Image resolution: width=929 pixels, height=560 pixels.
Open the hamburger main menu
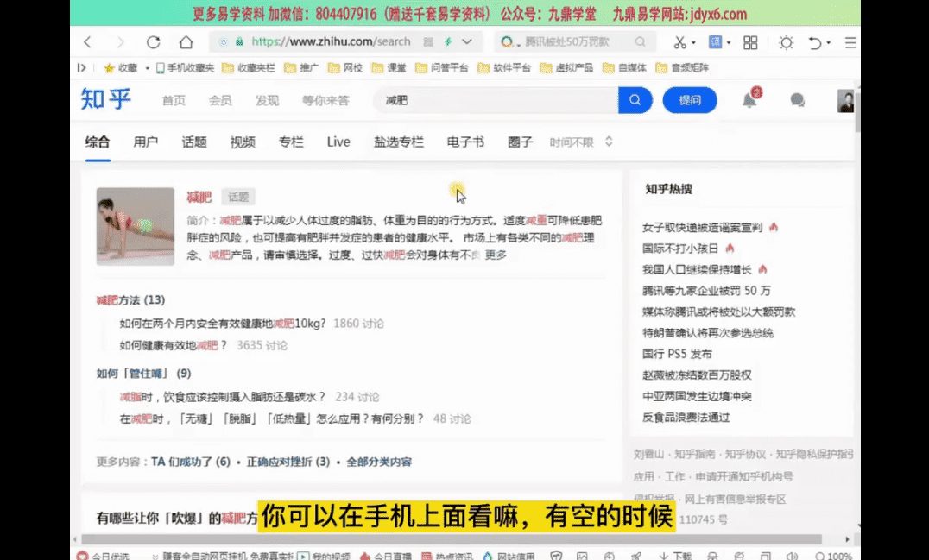coord(850,42)
